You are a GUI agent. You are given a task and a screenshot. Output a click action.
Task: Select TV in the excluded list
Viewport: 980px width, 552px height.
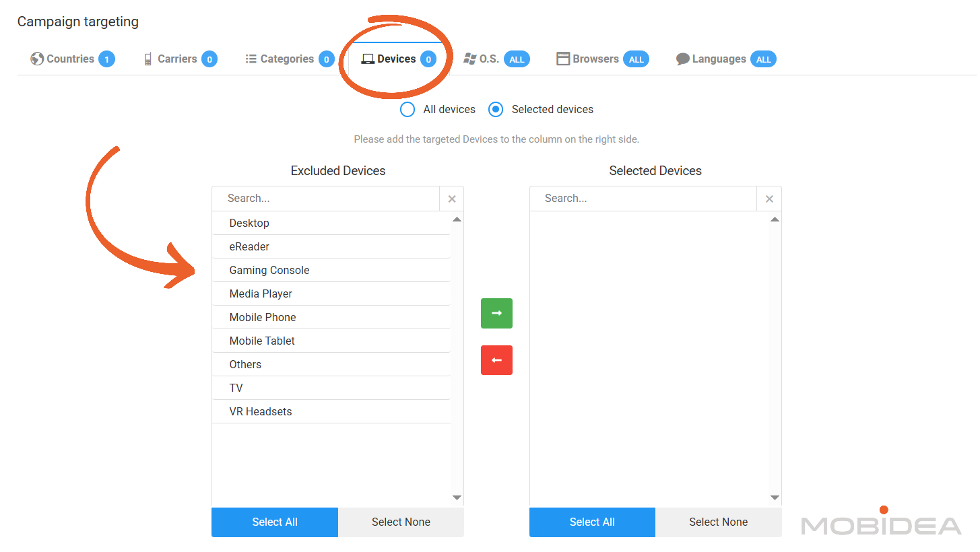tap(331, 388)
